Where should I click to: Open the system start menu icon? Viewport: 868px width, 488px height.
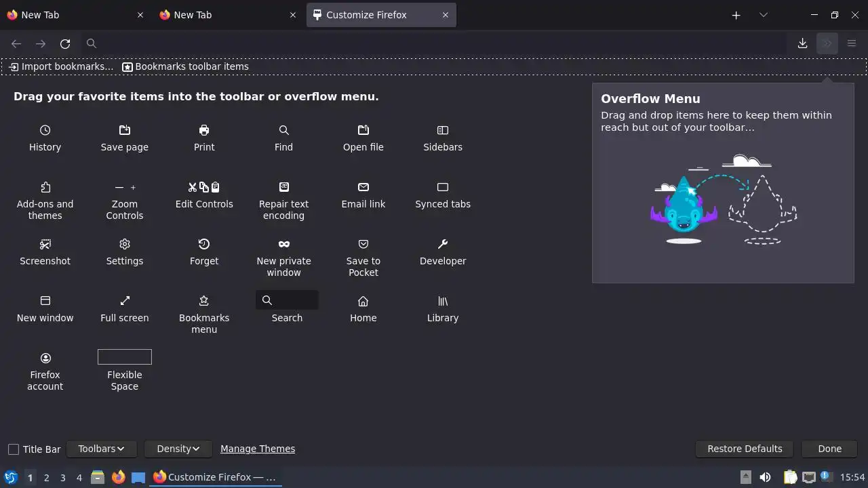coord(10,477)
